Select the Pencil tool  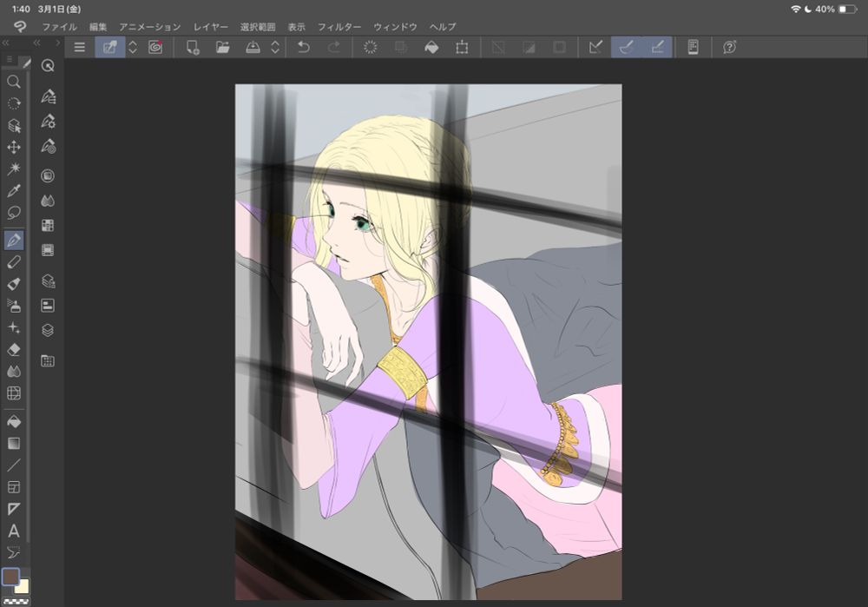tap(14, 262)
